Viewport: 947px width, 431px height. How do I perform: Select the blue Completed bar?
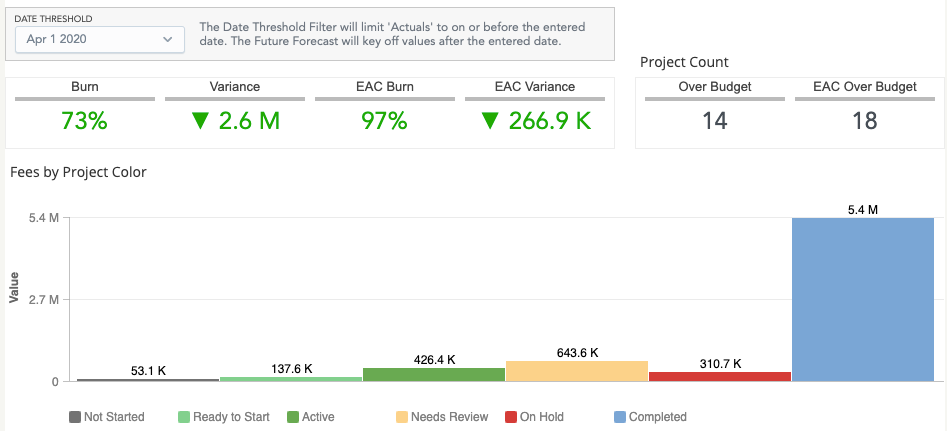coord(863,299)
